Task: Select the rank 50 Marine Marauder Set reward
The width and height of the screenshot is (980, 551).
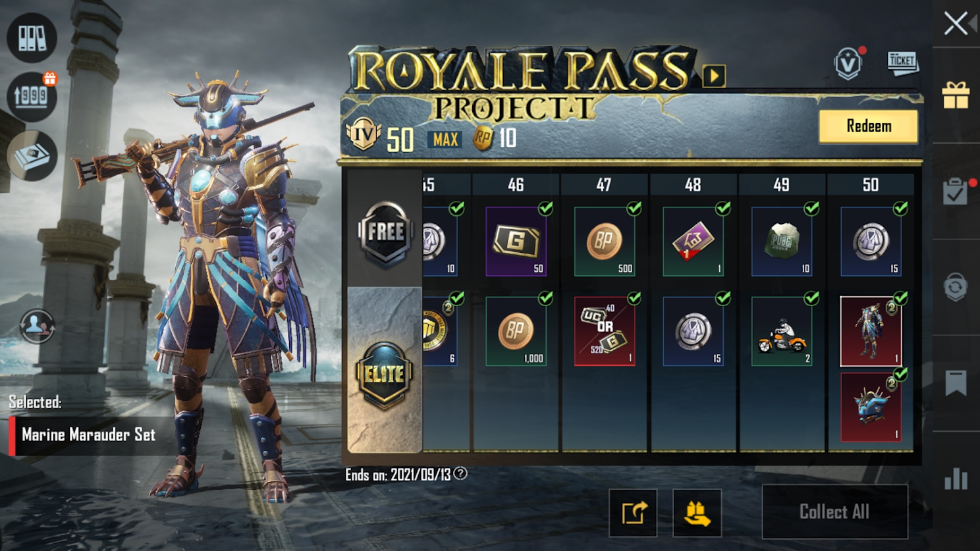Action: (x=871, y=331)
